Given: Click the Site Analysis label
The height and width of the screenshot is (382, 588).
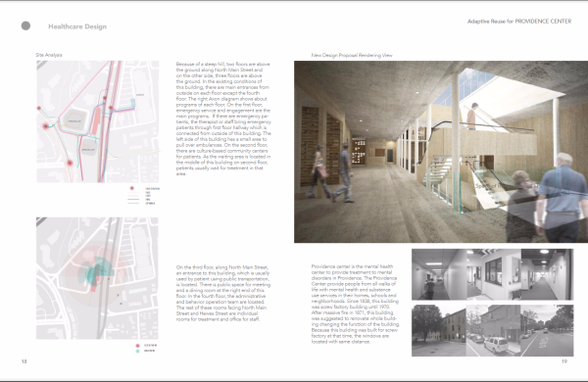Looking at the screenshot, I should pos(49,55).
